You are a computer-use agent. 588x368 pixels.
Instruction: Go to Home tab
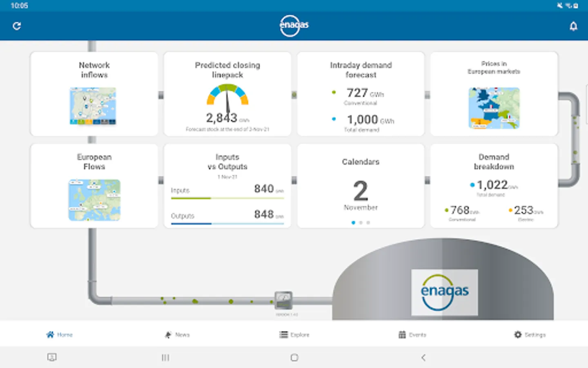(x=59, y=334)
